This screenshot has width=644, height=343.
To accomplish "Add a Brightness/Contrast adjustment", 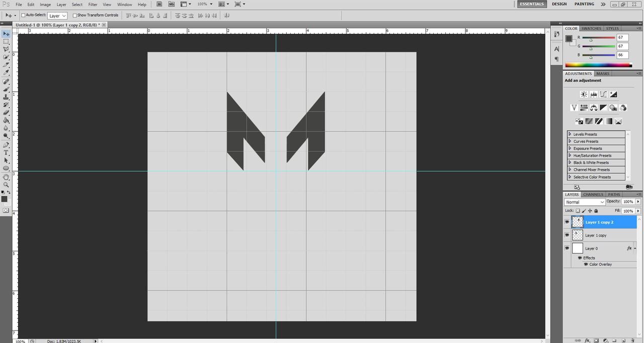I will coord(584,94).
